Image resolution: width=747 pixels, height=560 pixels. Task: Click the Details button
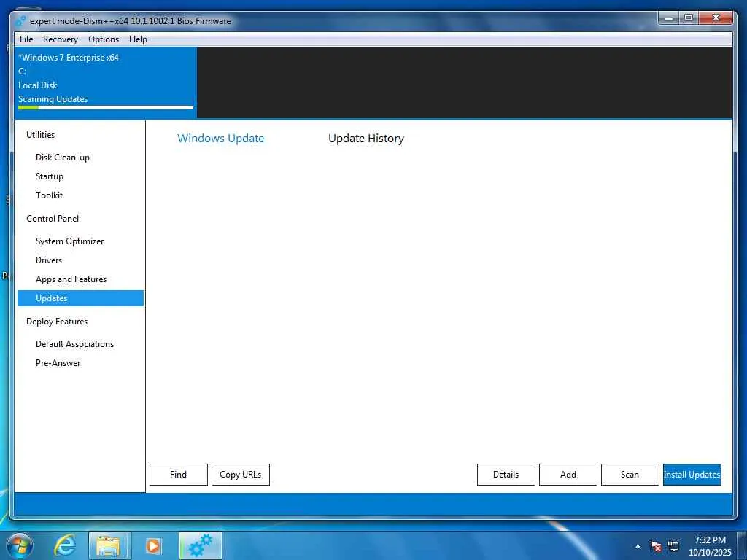(x=506, y=475)
